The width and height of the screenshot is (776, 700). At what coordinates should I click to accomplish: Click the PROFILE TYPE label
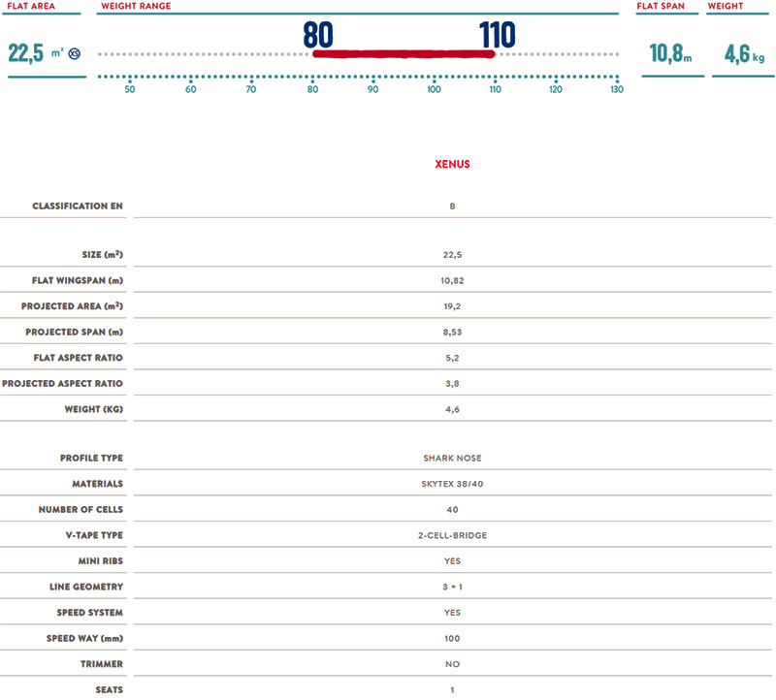coord(91,458)
